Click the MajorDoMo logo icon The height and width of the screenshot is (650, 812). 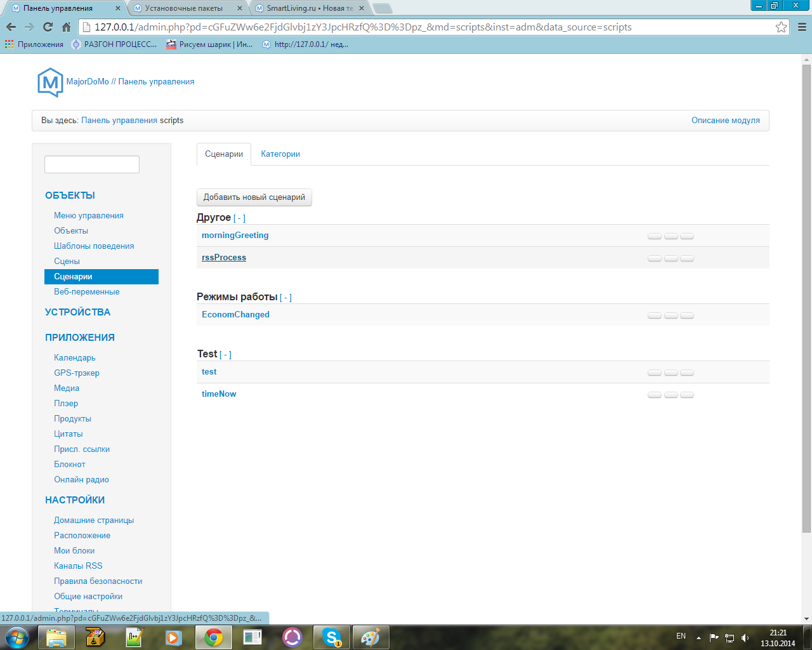click(x=50, y=82)
